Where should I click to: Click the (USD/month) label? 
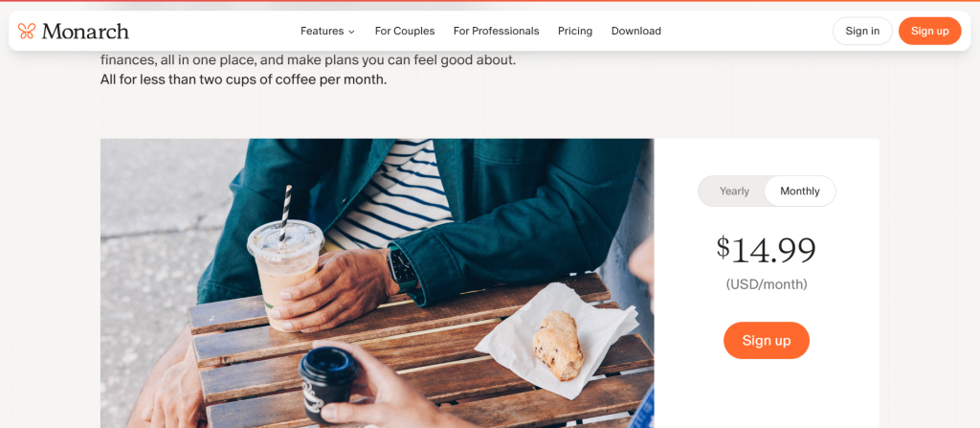[x=767, y=284]
